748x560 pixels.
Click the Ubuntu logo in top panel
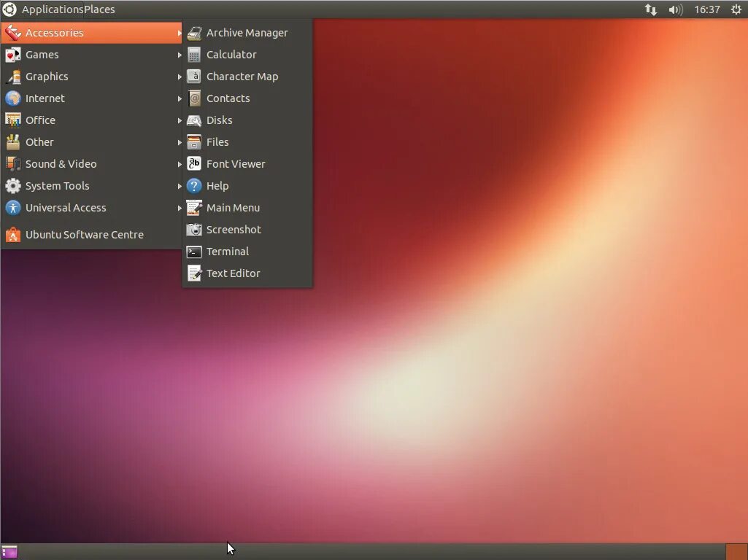[9, 9]
